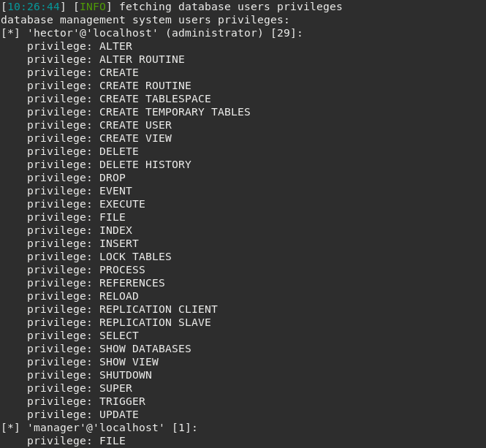
Task: Click the 'manager'@'localhost' user line
Action: click(x=99, y=428)
